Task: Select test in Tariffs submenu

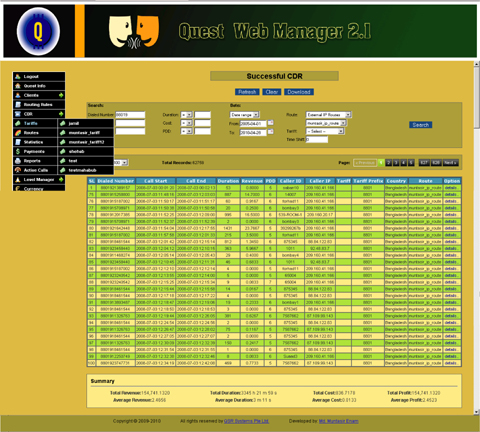Action: click(73, 161)
